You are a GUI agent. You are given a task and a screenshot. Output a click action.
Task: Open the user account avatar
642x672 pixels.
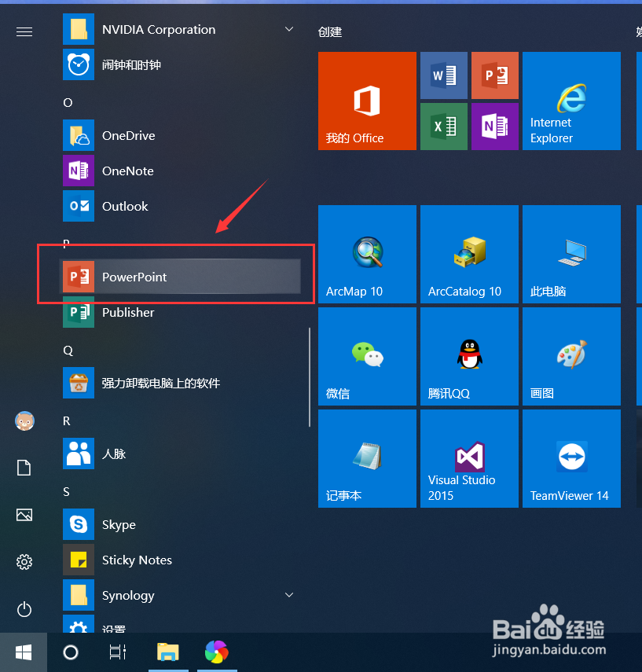[x=24, y=420]
